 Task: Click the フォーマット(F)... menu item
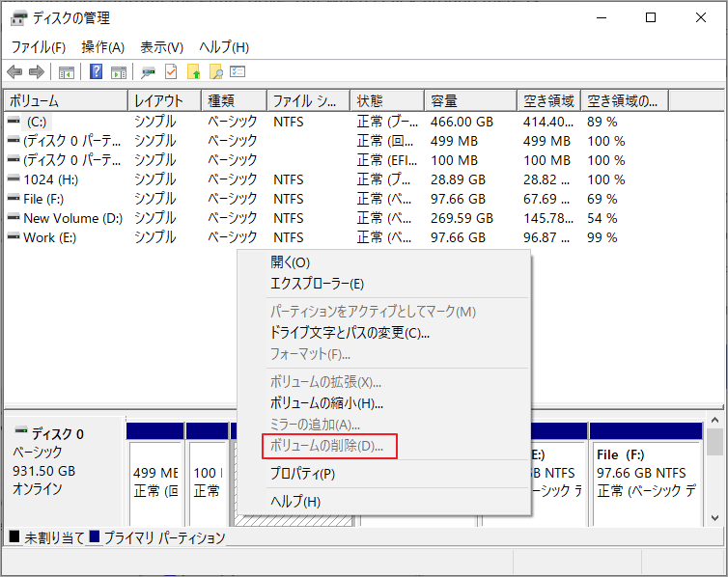click(x=384, y=354)
